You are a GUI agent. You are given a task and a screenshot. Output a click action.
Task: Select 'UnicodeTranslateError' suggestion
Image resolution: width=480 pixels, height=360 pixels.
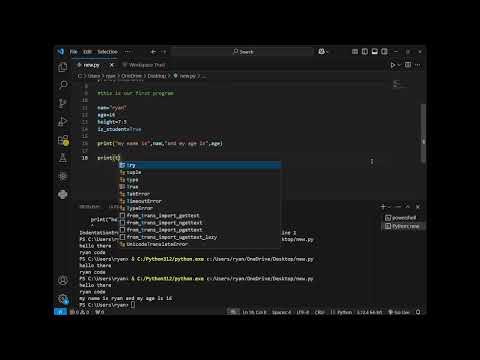tap(200, 244)
